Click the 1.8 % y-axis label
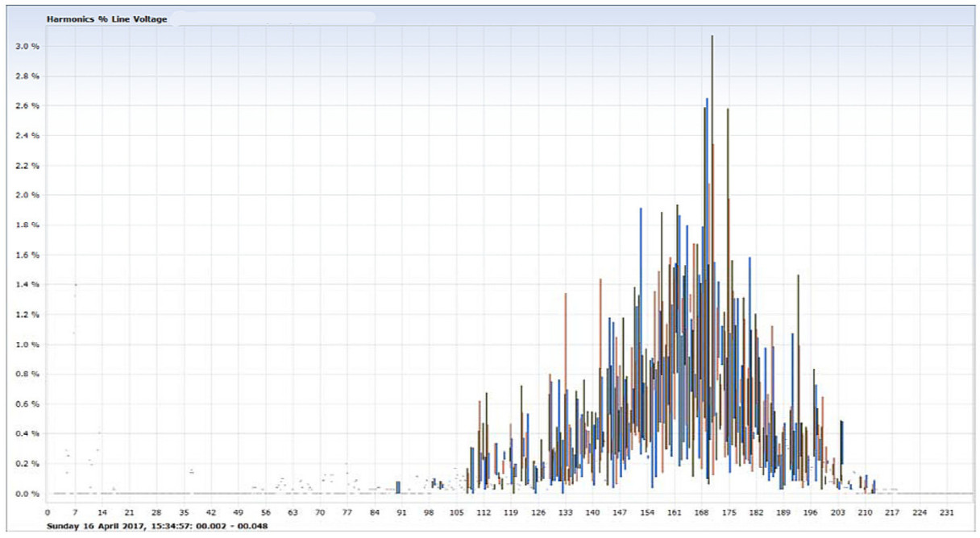This screenshot has height=538, width=980. click(27, 225)
